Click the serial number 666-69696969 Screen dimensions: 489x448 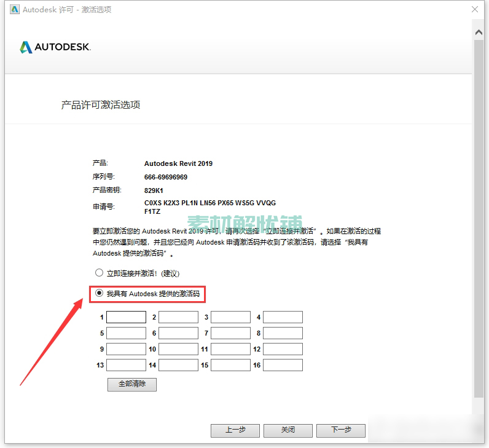(166, 177)
